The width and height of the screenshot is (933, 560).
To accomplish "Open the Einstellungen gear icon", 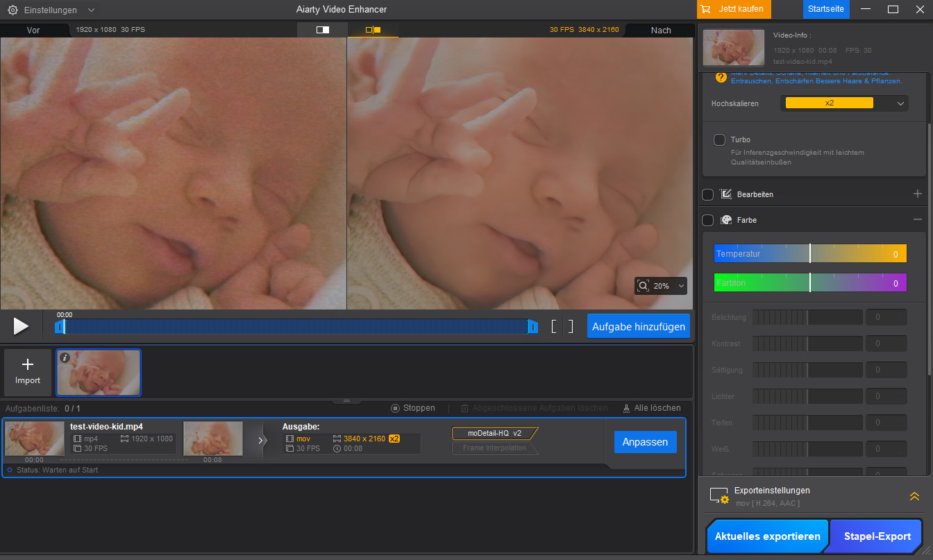I will click(x=12, y=10).
